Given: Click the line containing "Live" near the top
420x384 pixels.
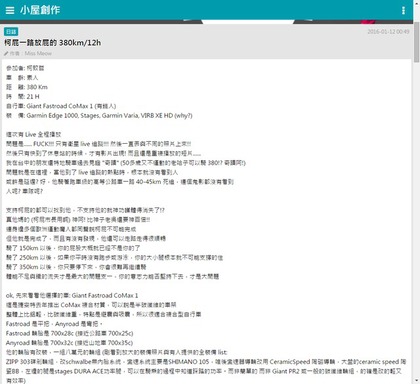Looking at the screenshot, I should click(x=34, y=135).
